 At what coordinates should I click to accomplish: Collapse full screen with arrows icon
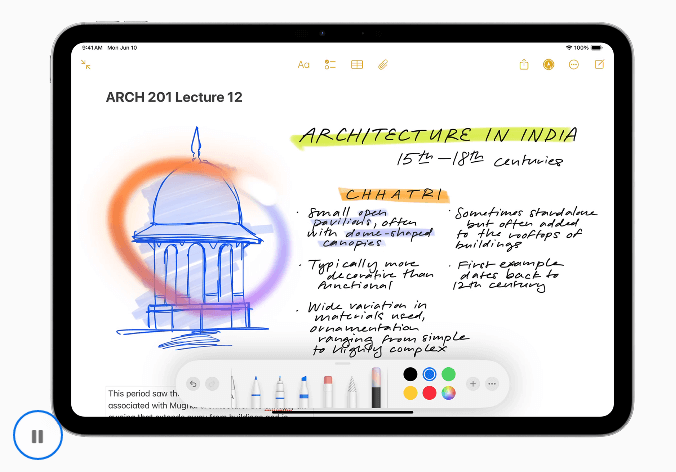point(86,64)
